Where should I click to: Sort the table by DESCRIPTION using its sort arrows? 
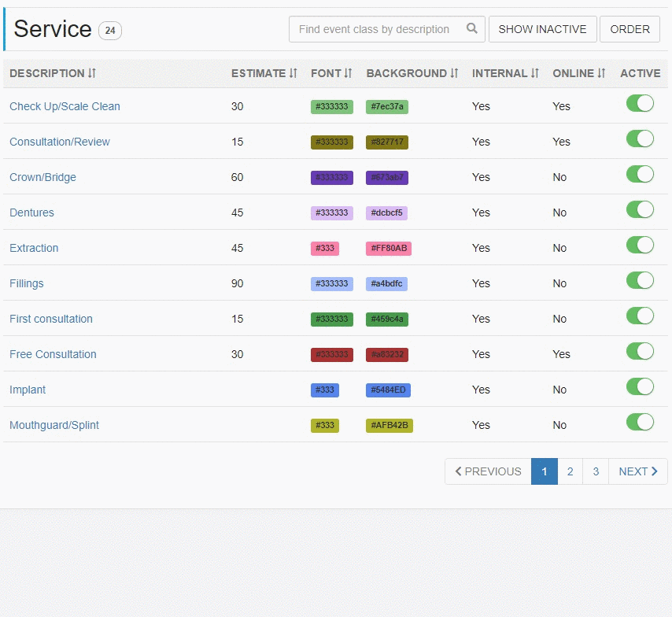[93, 73]
